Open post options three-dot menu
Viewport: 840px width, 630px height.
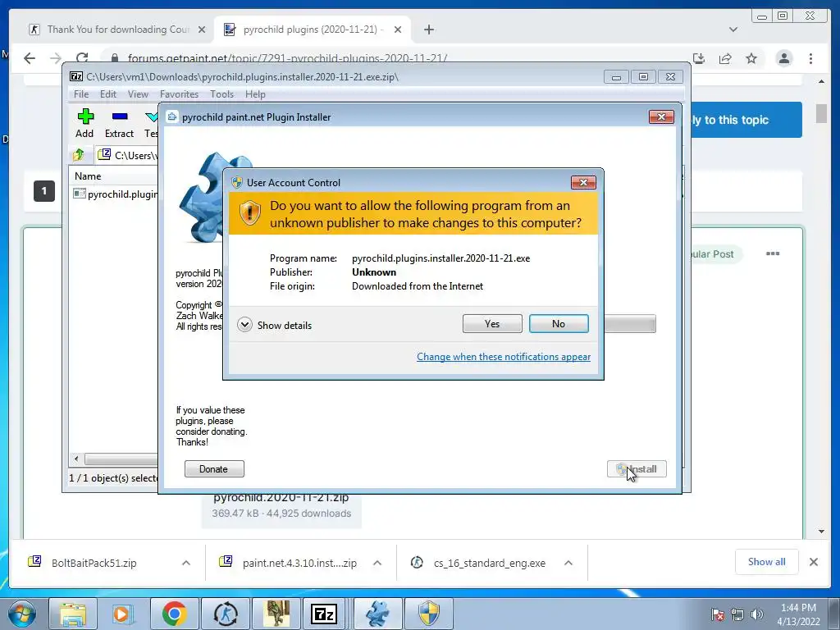tap(773, 253)
